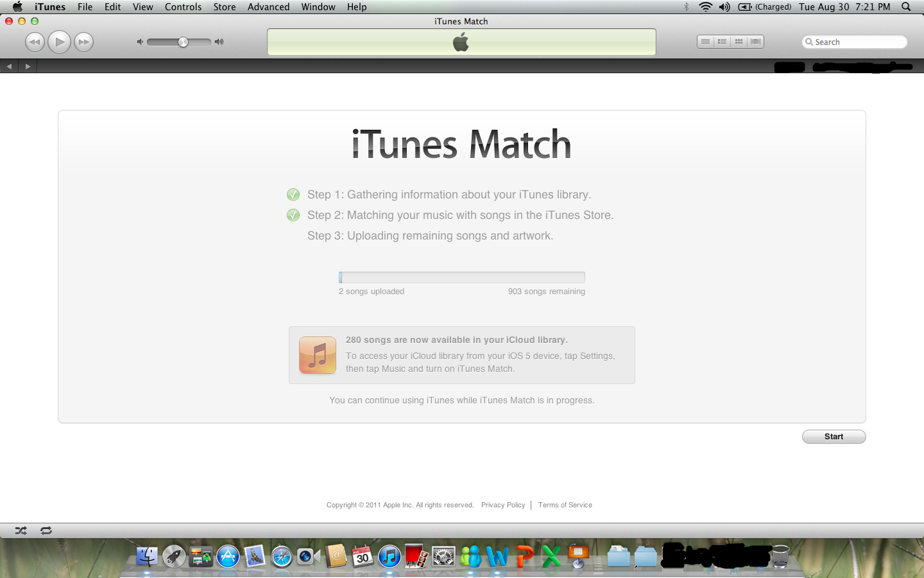The image size is (924, 578).
Task: Open Messenger from the Dock
Action: point(470,556)
